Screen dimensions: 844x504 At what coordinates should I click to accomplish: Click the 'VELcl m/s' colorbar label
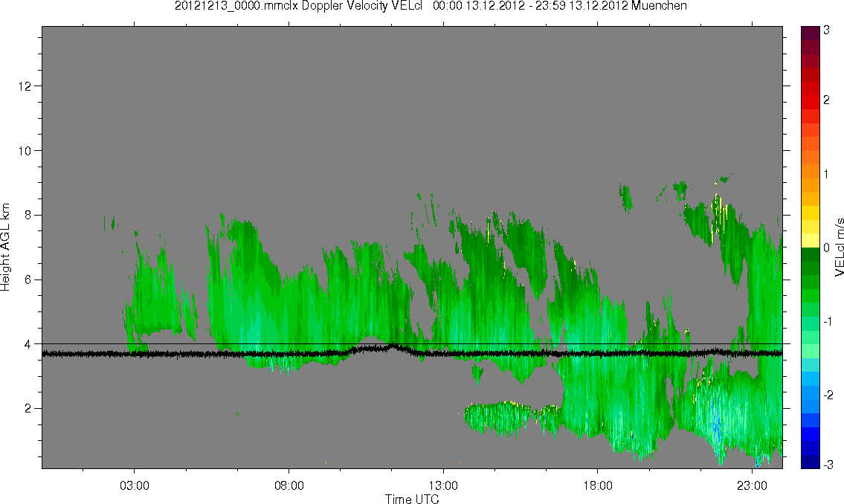839,248
